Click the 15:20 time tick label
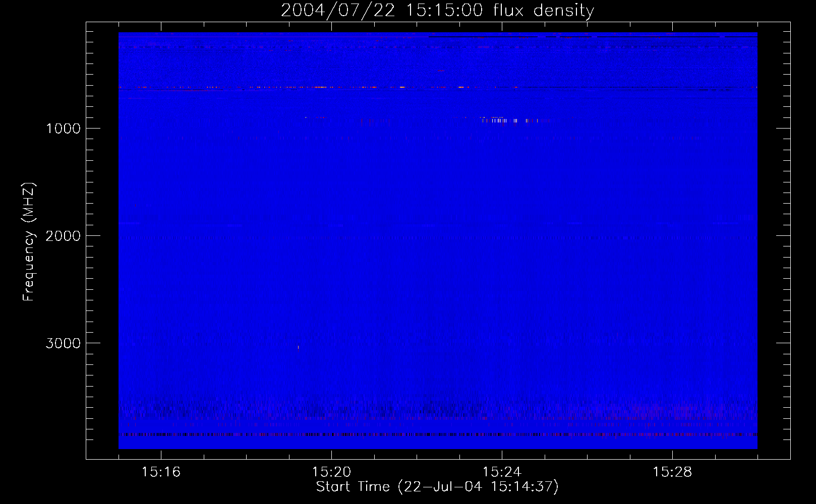This screenshot has height=504, width=816. point(331,472)
